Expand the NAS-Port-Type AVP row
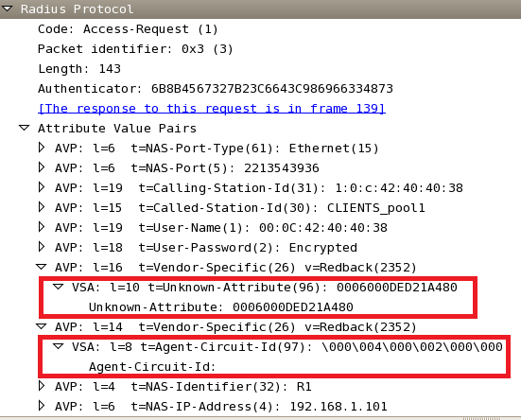This screenshot has height=420, width=521. tap(42, 148)
